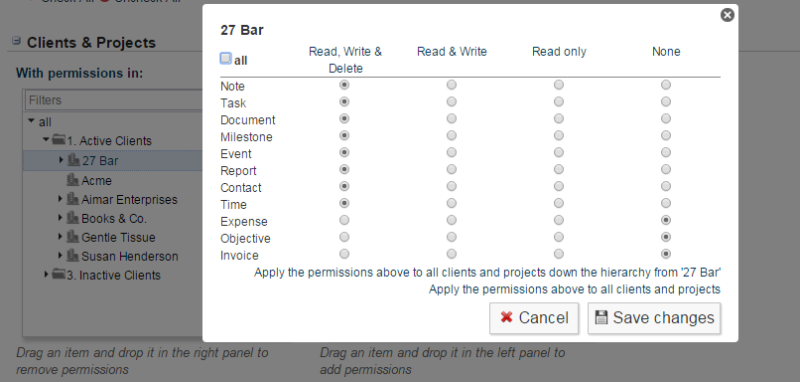Click the Gentle Tissue building icon

tap(73, 237)
